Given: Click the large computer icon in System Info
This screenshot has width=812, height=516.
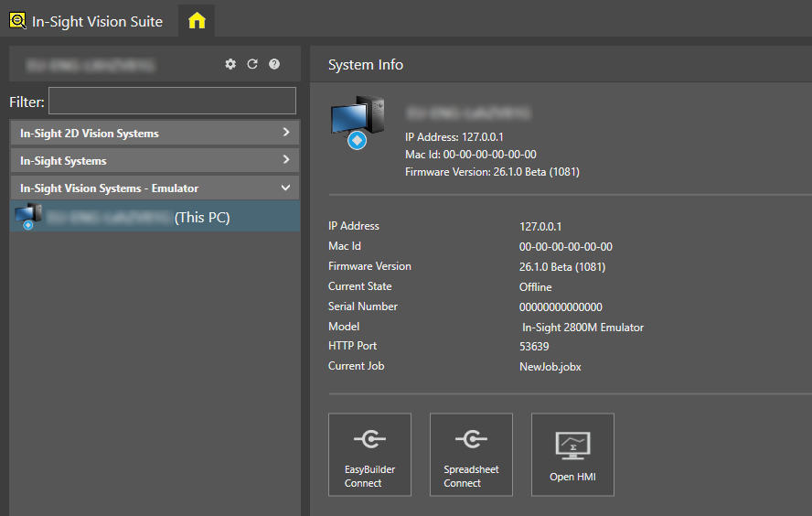Looking at the screenshot, I should tap(358, 123).
